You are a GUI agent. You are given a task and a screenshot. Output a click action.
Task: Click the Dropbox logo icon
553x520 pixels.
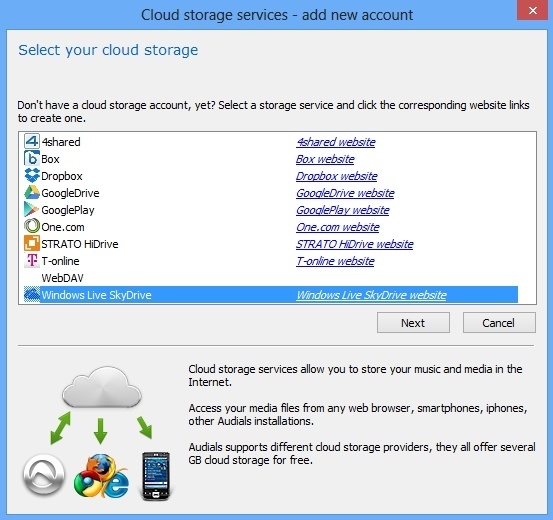click(x=32, y=175)
